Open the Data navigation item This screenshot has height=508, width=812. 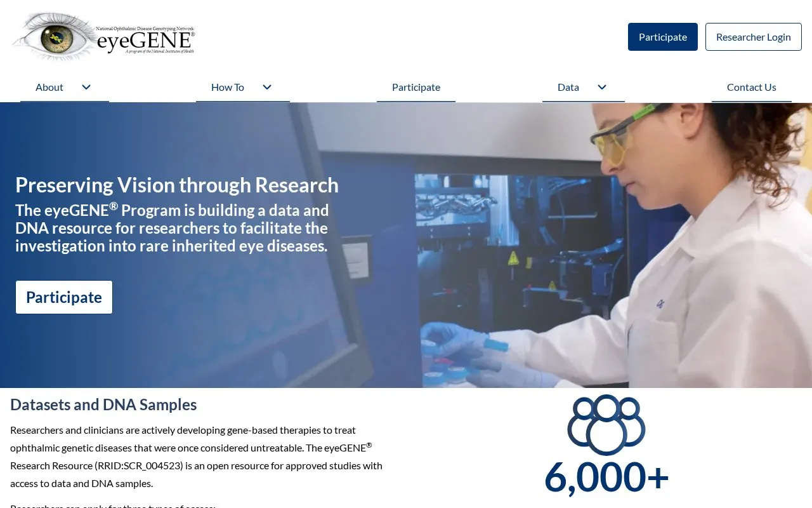tap(568, 87)
